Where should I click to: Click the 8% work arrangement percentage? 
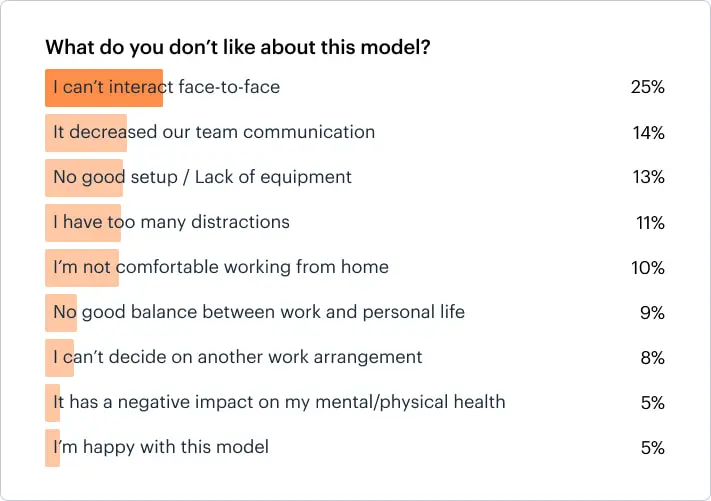click(652, 357)
